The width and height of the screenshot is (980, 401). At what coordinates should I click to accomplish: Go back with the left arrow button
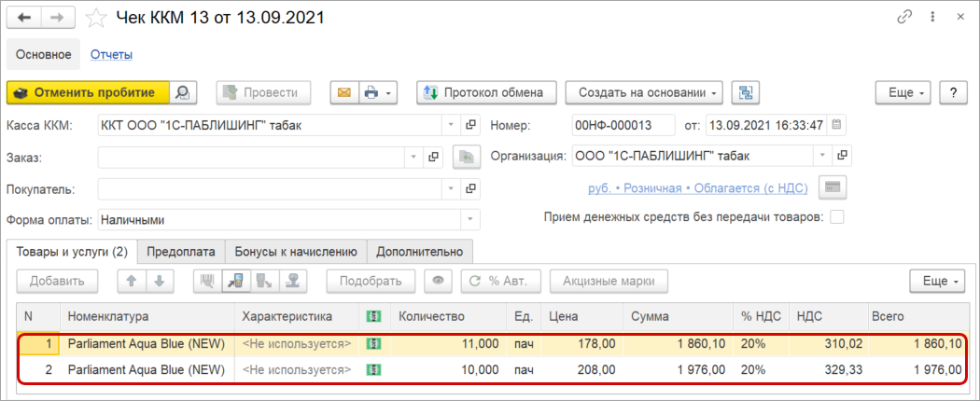[x=23, y=18]
